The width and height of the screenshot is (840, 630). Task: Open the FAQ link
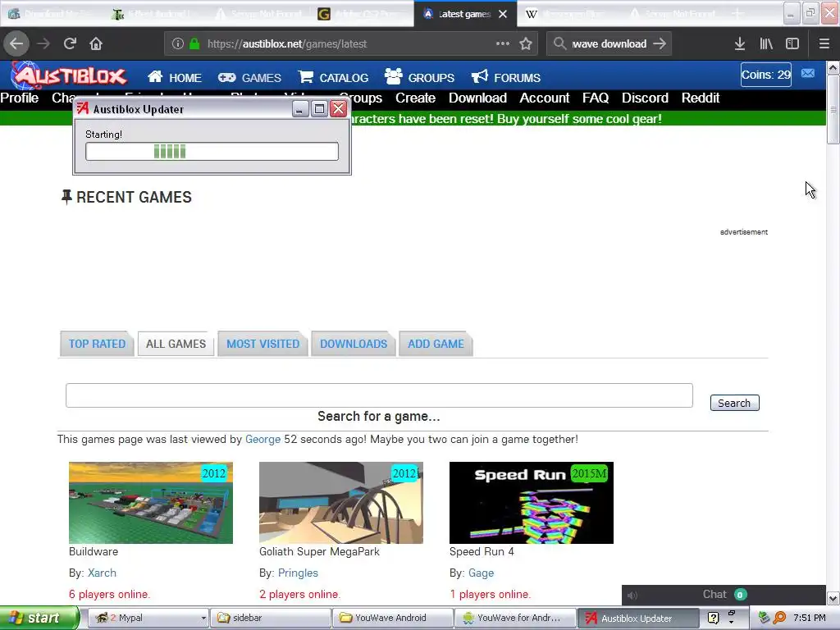(x=596, y=98)
